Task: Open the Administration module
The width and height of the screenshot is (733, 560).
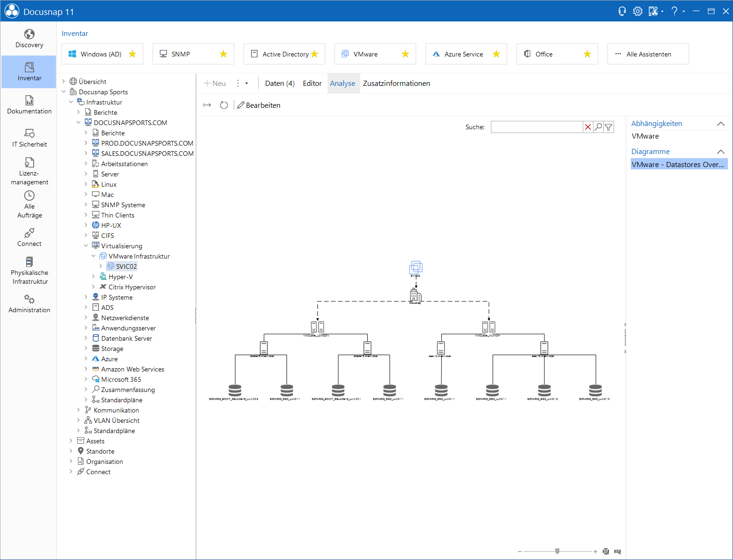Action: coord(29,304)
